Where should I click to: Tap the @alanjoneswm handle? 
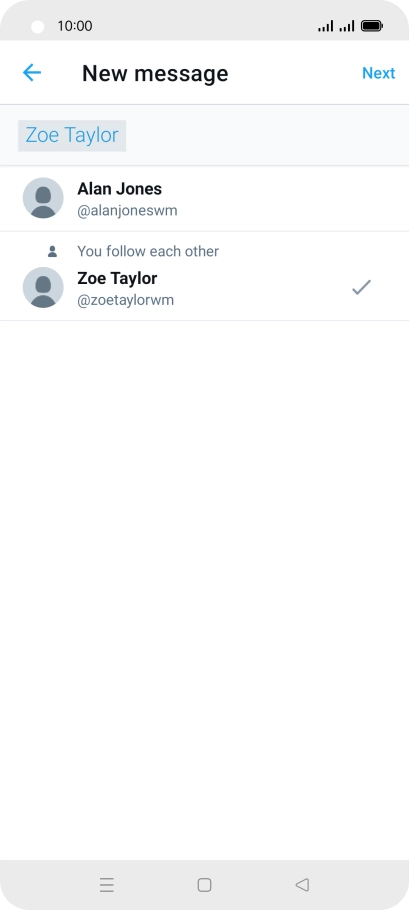[127, 211]
